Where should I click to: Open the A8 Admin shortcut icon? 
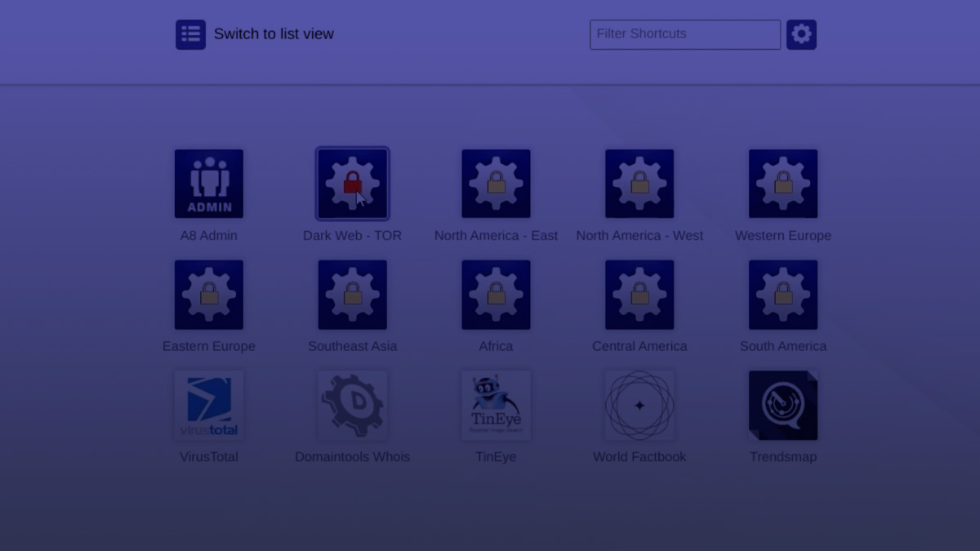pos(209,184)
